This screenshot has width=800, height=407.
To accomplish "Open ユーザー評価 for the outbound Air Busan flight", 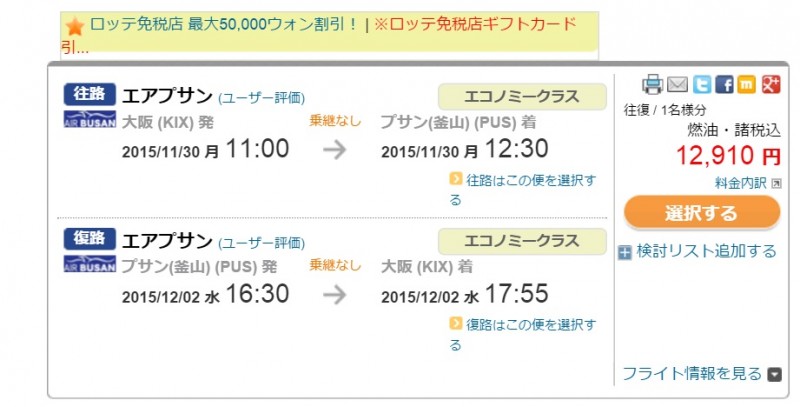I will tap(261, 98).
